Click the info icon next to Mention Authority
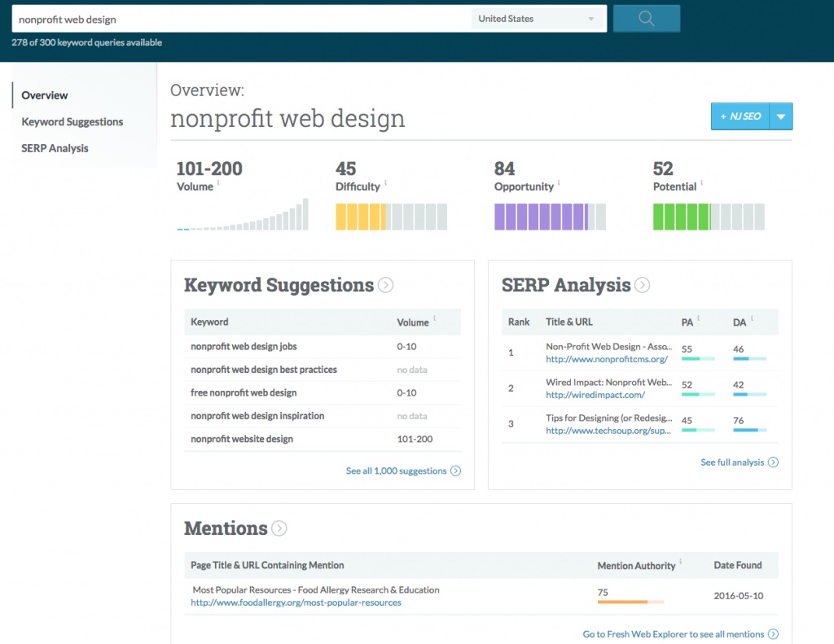Image resolution: width=834 pixels, height=644 pixels. tap(681, 562)
